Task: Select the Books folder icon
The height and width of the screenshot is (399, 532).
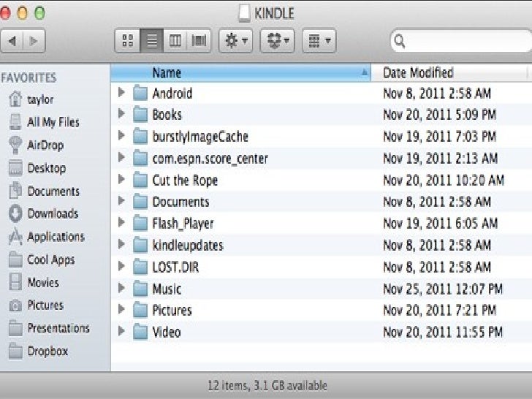Action: pos(140,115)
